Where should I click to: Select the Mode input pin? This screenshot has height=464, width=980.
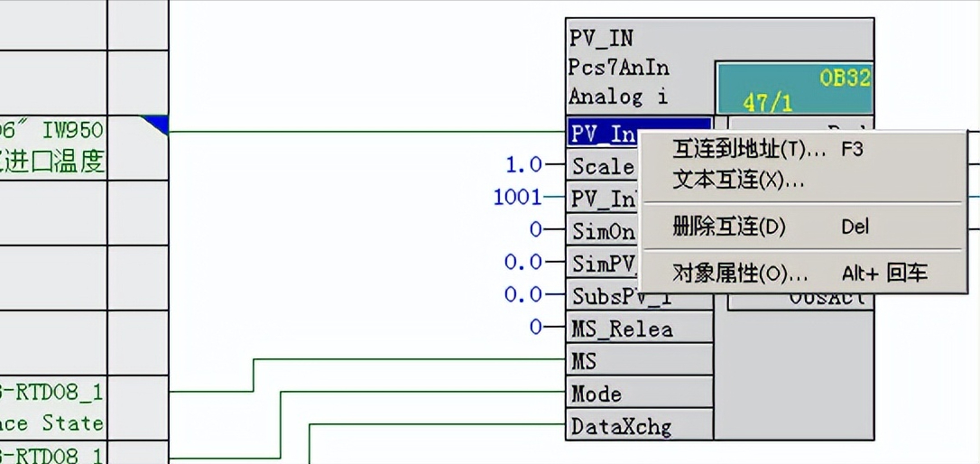tap(596, 394)
